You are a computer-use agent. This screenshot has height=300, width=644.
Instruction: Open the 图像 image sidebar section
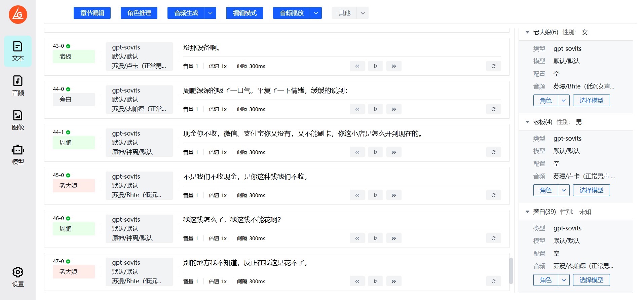click(18, 120)
